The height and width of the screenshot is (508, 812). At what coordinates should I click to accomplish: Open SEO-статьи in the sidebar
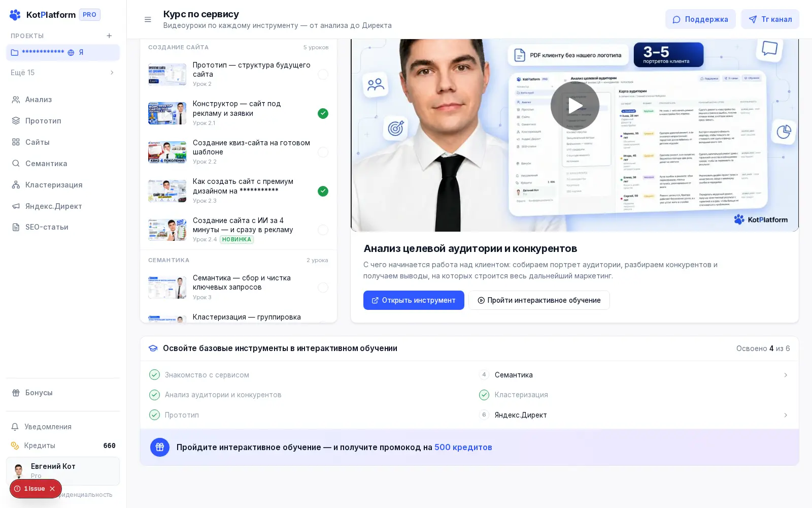(x=63, y=227)
